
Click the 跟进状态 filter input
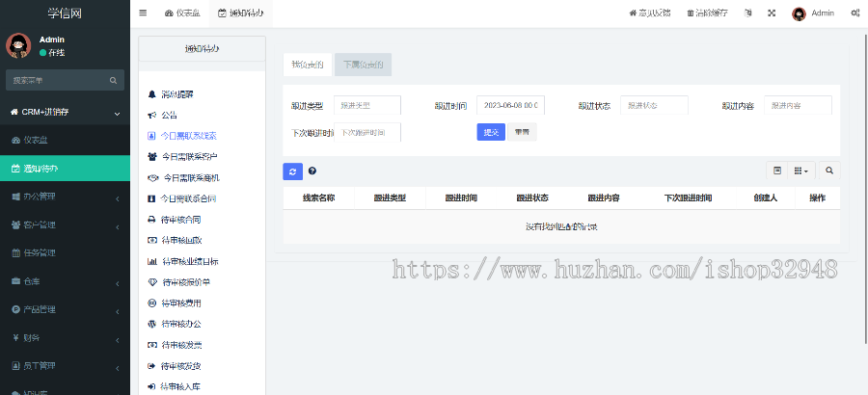[x=654, y=105]
